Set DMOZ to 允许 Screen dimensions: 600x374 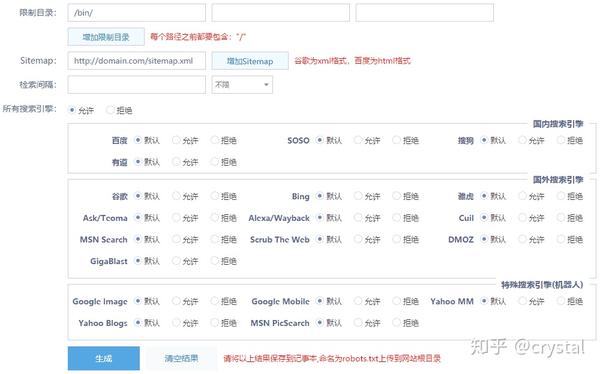(522, 239)
